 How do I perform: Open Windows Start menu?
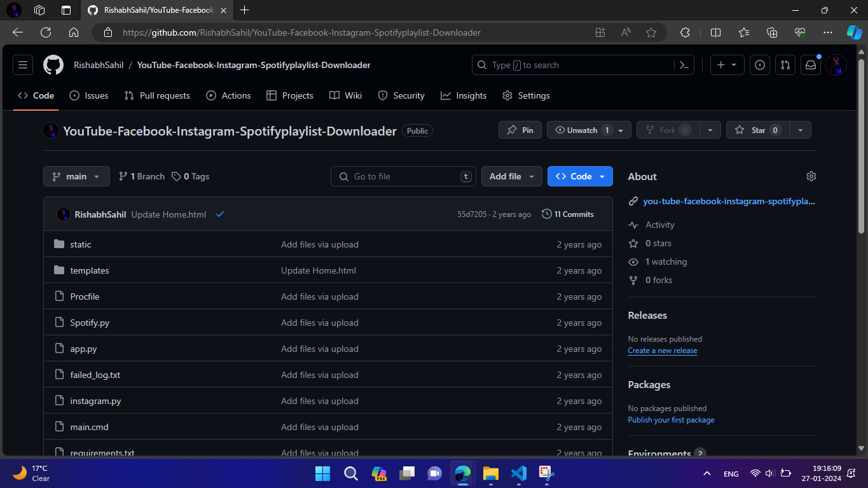point(322,473)
